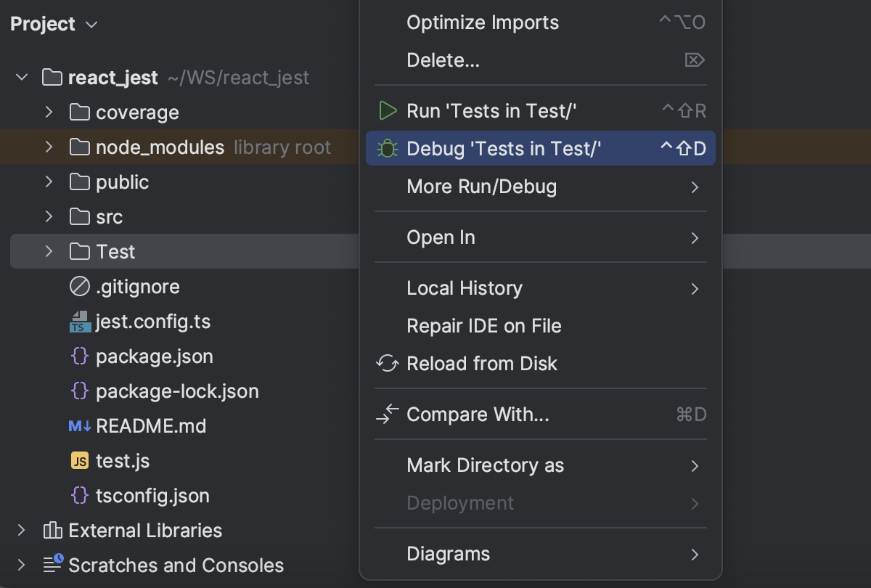Expand the coverage folder

48,112
